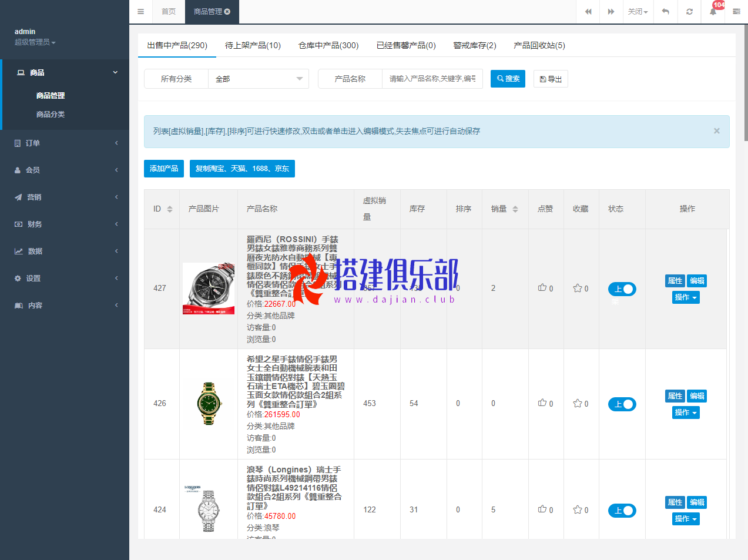Open 操作 dropdown for product 424

(x=686, y=519)
